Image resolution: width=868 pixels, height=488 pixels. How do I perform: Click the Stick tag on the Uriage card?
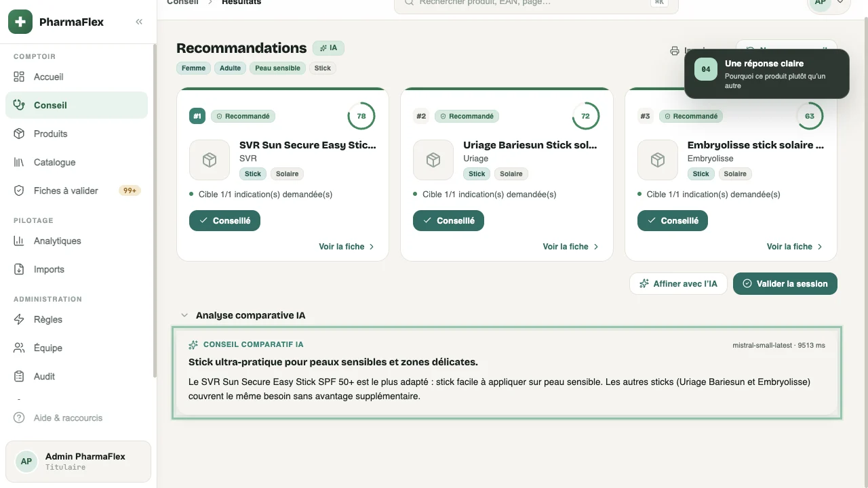coord(477,174)
